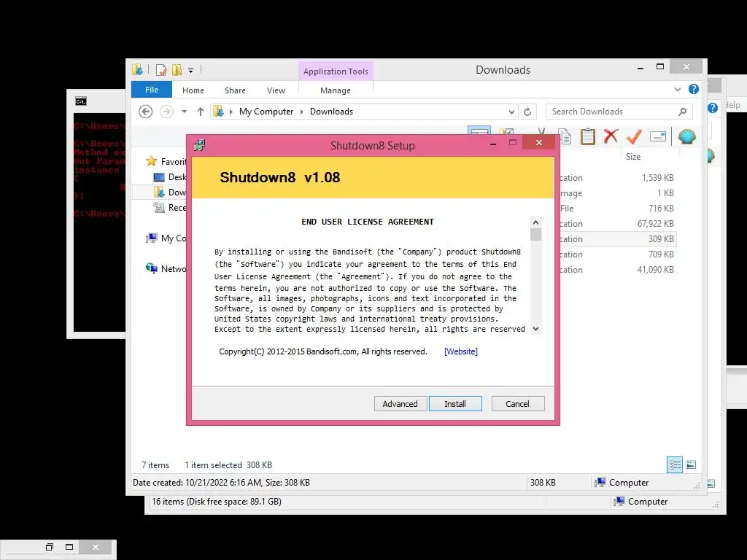The width and height of the screenshot is (747, 560).
Task: Open the recent locations dropdown
Action: pyautogui.click(x=184, y=112)
